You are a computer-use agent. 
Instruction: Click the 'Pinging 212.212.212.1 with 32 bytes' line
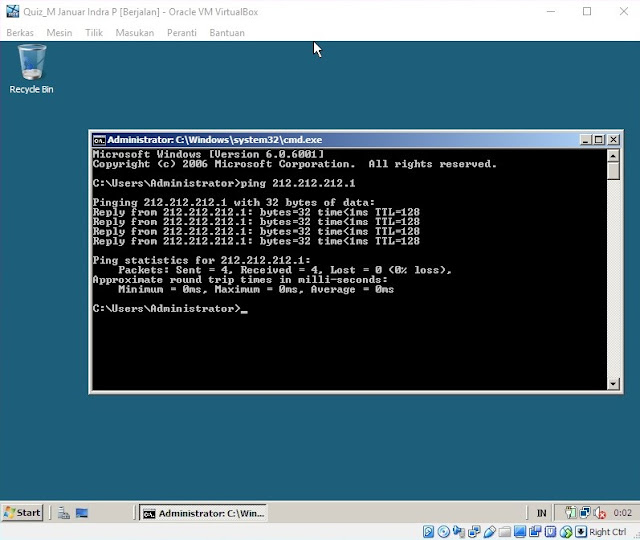[x=233, y=202]
